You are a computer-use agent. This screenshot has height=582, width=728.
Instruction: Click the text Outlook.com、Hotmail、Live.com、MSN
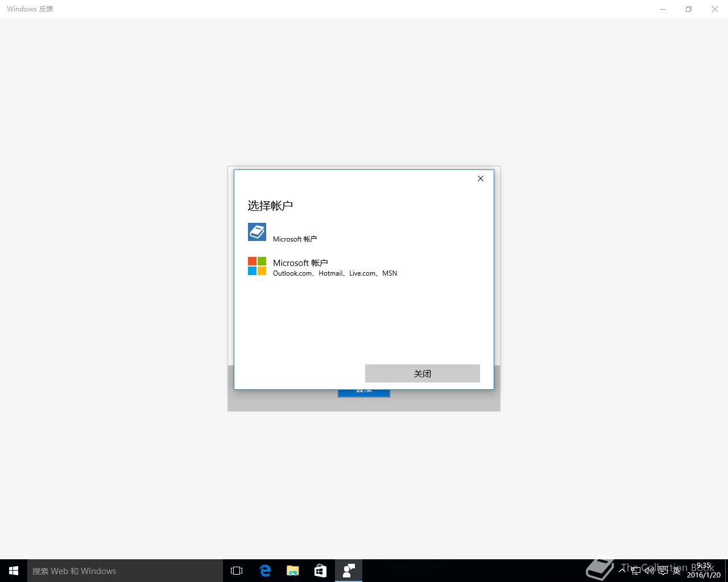335,273
